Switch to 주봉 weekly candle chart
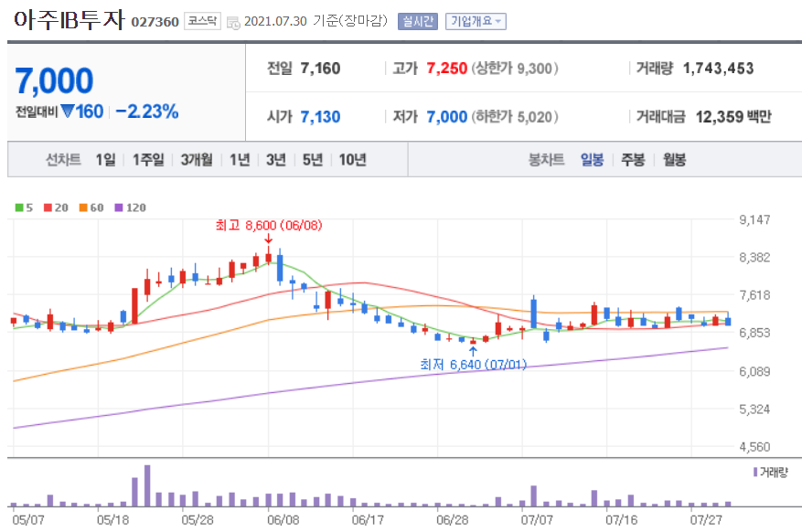Image resolution: width=802 pixels, height=532 pixels. [x=633, y=160]
